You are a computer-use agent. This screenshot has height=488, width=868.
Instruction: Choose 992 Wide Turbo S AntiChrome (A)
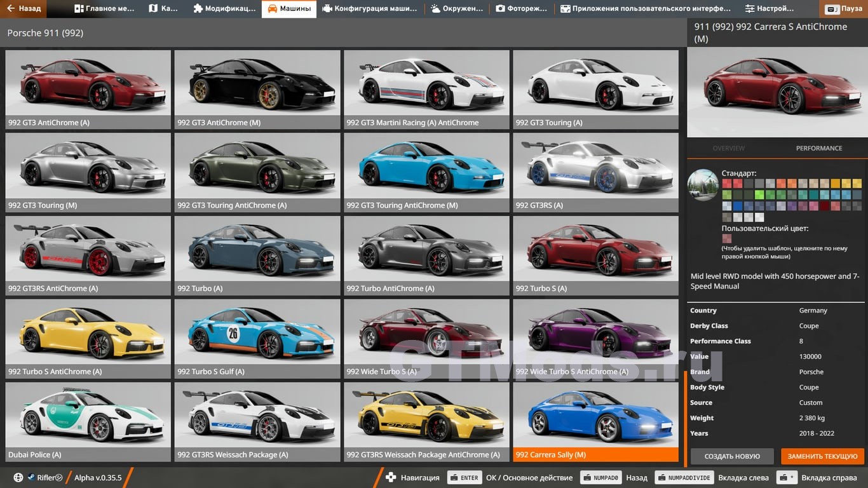coord(596,339)
